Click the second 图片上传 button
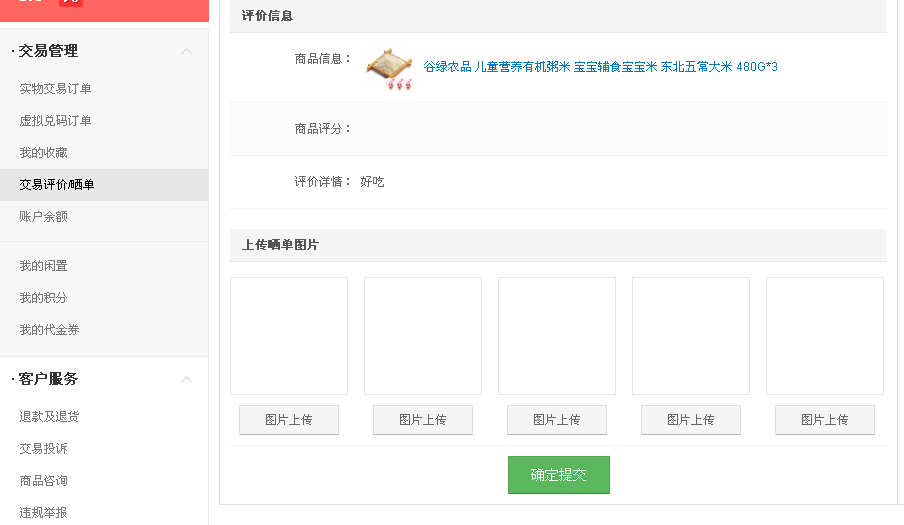904x525 pixels. pyautogui.click(x=423, y=420)
